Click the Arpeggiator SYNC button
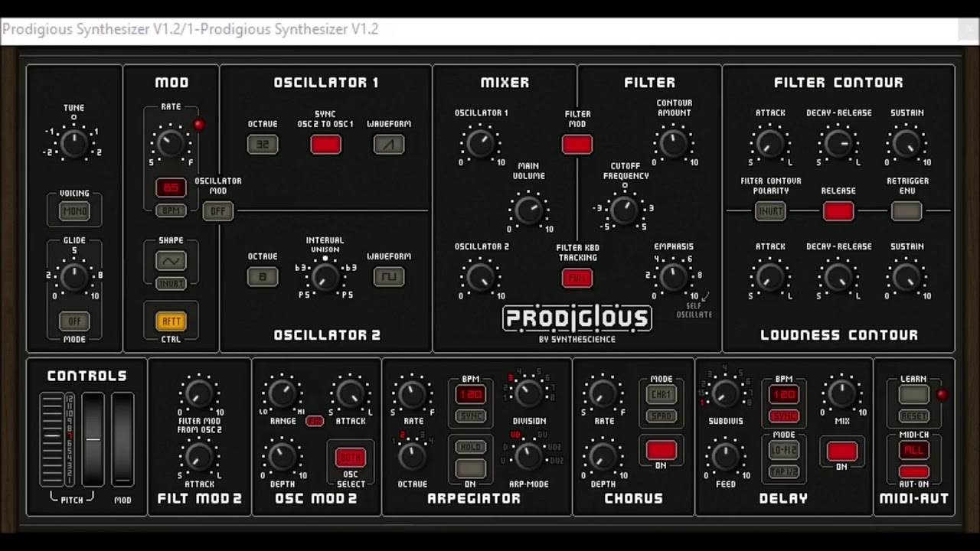This screenshot has height=551, width=980. coord(470,416)
